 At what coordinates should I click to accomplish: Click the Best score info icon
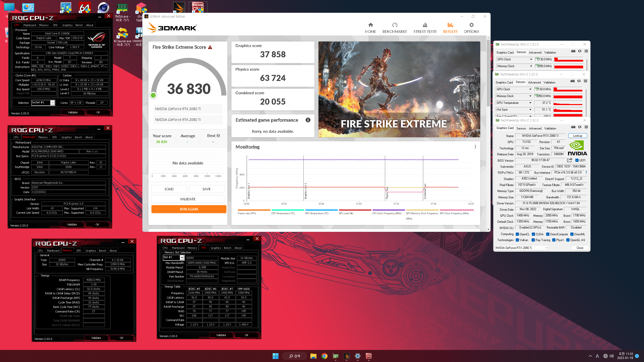click(x=218, y=136)
